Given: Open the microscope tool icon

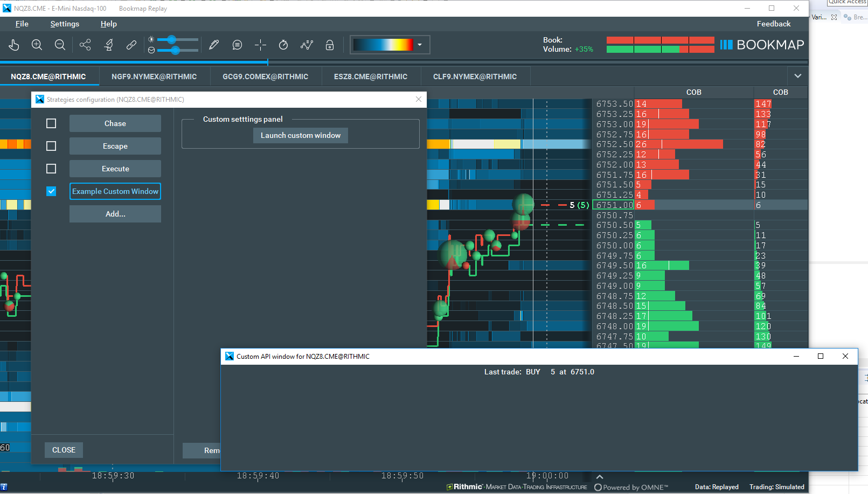Looking at the screenshot, I should tap(109, 45).
